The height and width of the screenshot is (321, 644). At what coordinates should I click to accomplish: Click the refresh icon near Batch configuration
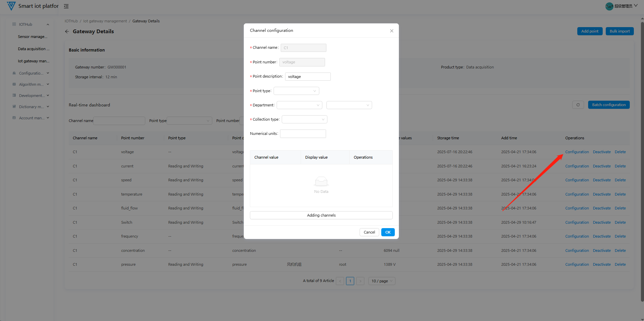click(578, 105)
